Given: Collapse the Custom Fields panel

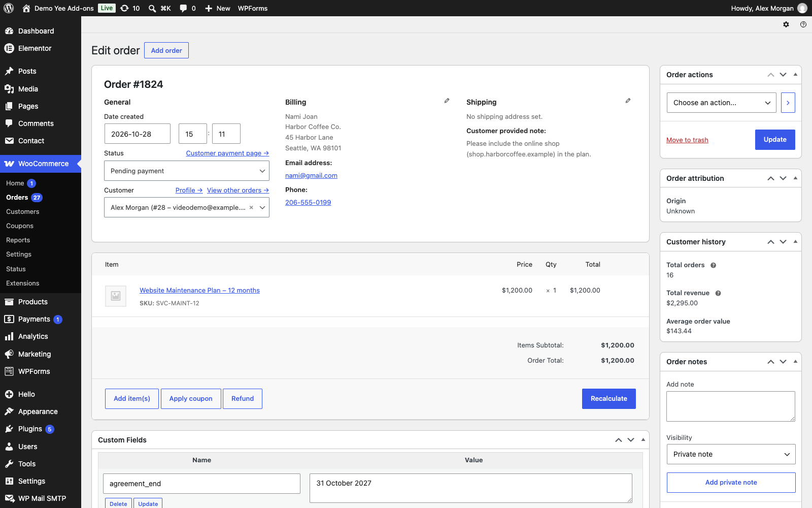Looking at the screenshot, I should click(643, 440).
